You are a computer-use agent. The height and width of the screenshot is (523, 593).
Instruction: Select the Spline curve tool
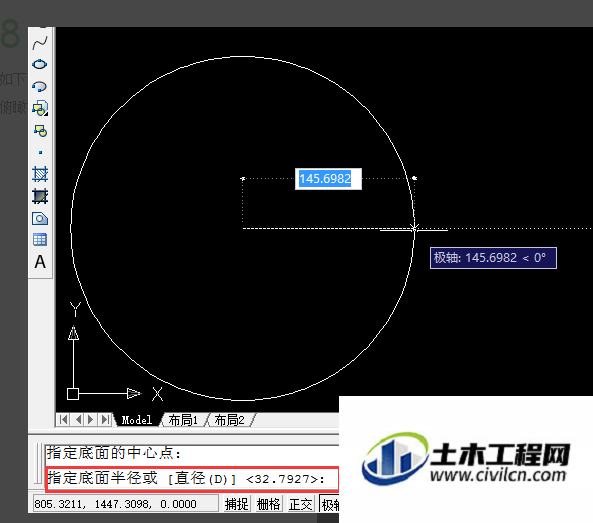click(x=40, y=43)
